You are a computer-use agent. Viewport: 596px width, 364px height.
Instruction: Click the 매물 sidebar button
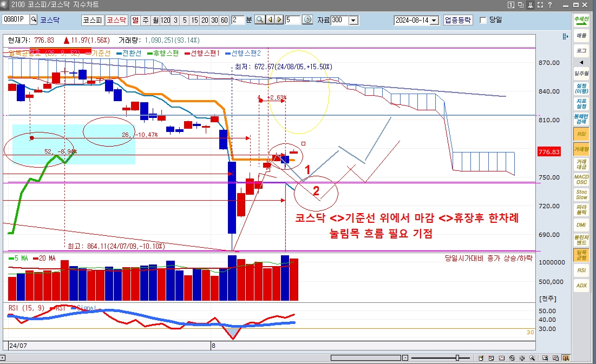point(581,35)
